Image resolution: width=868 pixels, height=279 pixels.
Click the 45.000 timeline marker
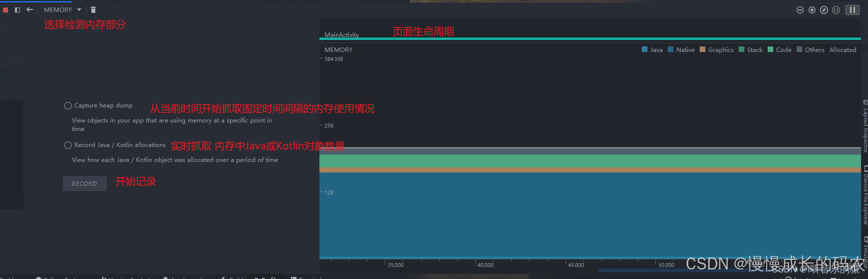576,265
